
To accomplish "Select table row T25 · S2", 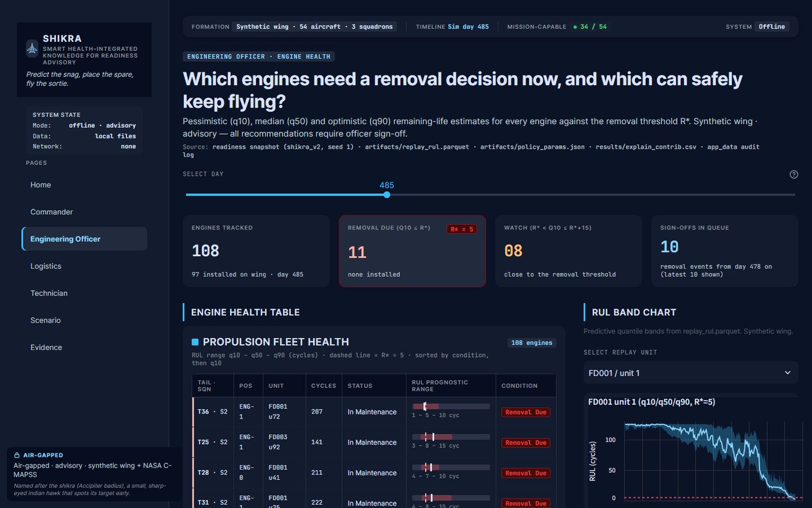I will tap(374, 442).
